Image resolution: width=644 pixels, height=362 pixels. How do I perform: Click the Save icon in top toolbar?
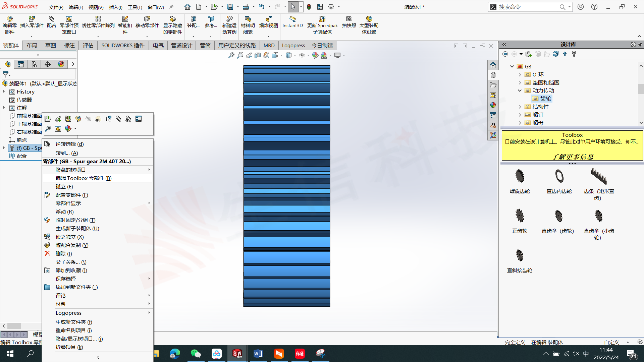230,7
